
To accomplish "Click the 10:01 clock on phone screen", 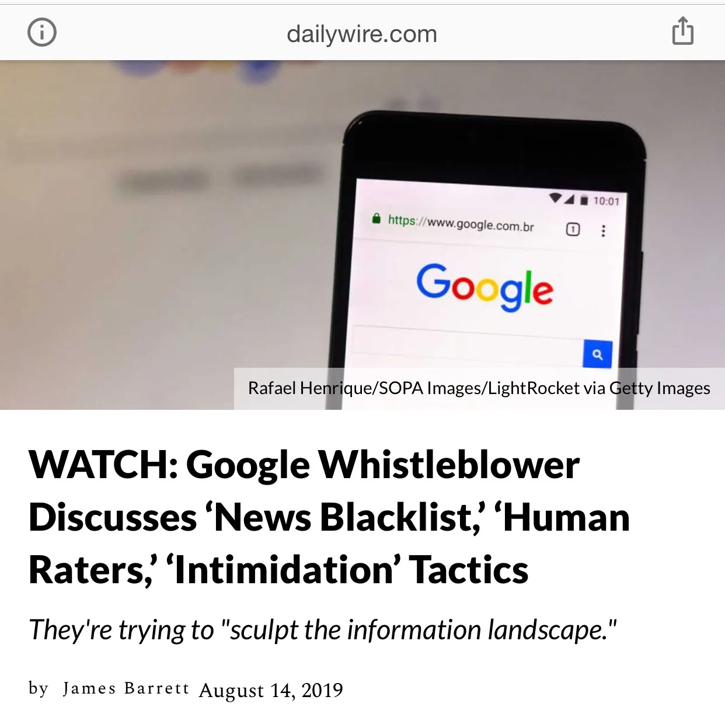I will [607, 201].
